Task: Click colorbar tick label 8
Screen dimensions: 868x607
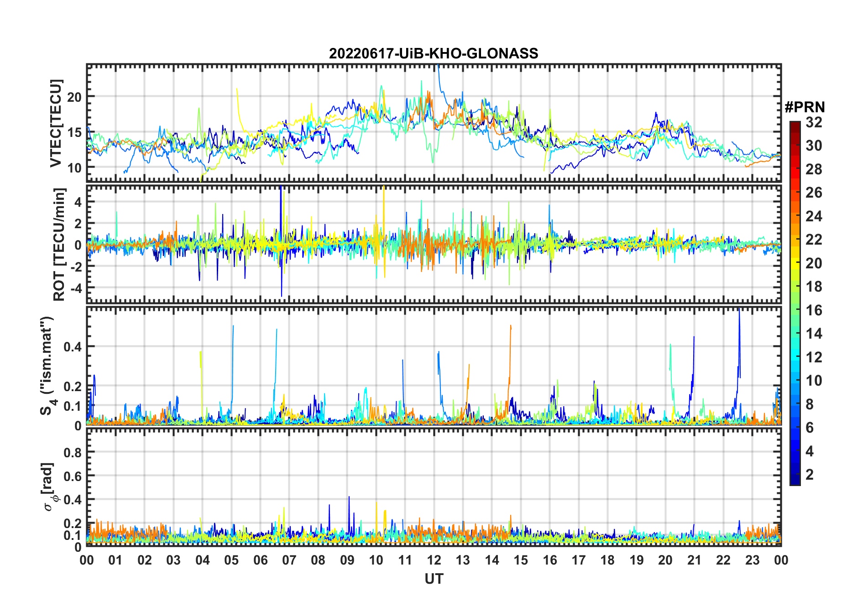Action: [x=810, y=404]
